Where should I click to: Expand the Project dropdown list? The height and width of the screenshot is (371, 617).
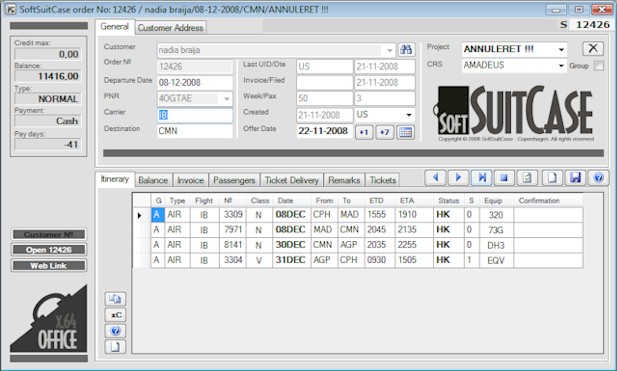pos(561,50)
